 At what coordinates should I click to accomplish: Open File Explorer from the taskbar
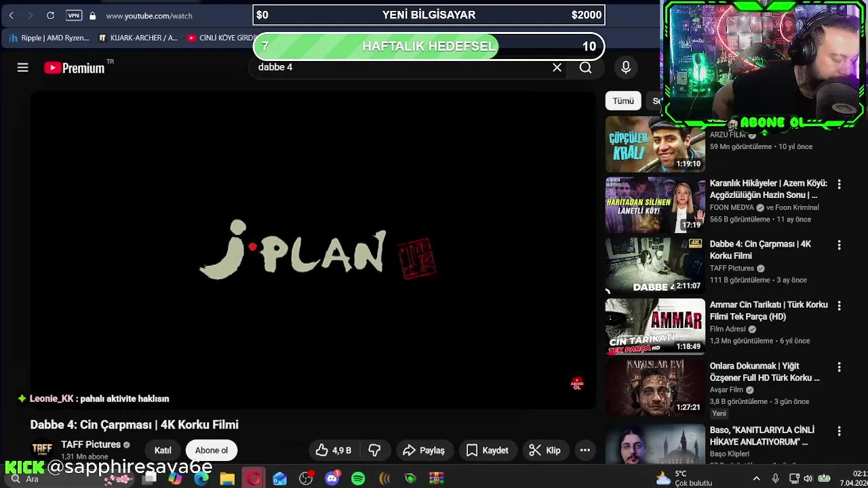point(227,479)
